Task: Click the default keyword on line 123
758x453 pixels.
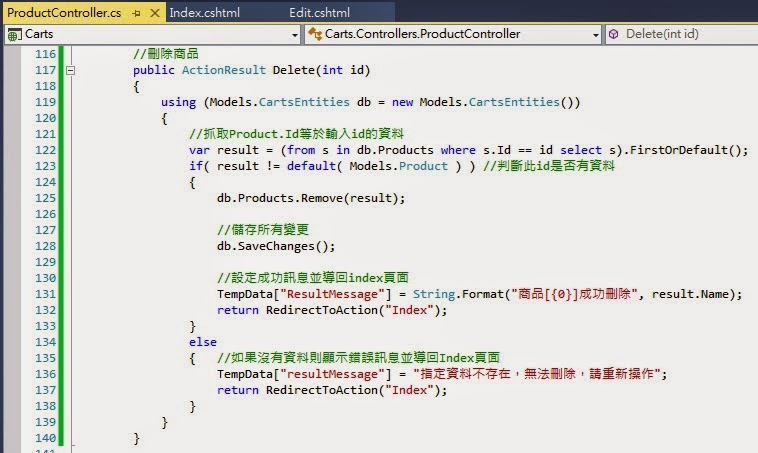Action: (x=311, y=166)
